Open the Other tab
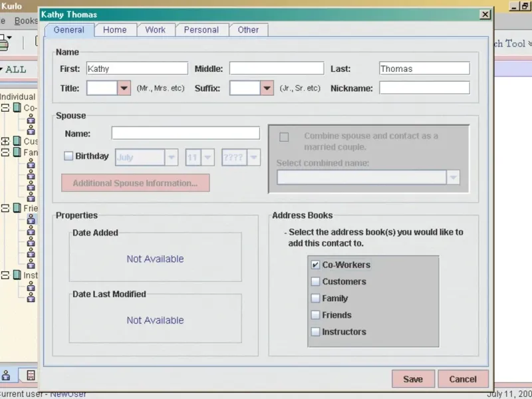The width and height of the screenshot is (532, 399). point(248,30)
